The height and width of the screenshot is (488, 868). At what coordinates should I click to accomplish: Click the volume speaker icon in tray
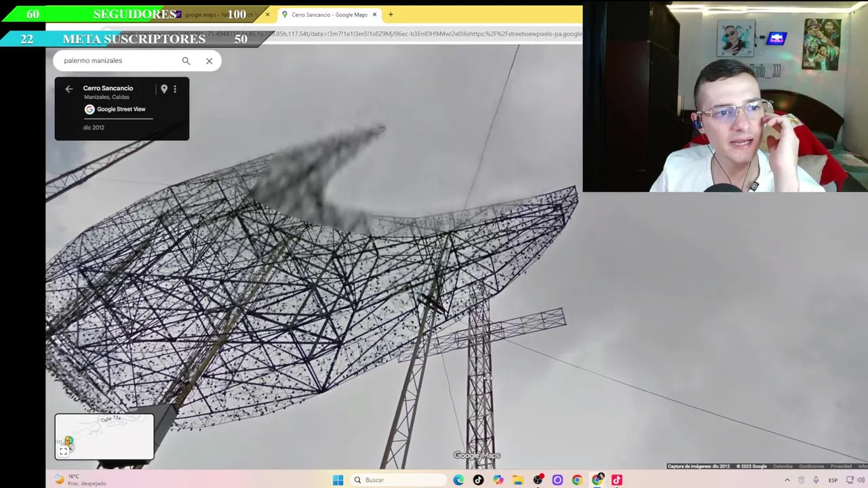click(863, 480)
